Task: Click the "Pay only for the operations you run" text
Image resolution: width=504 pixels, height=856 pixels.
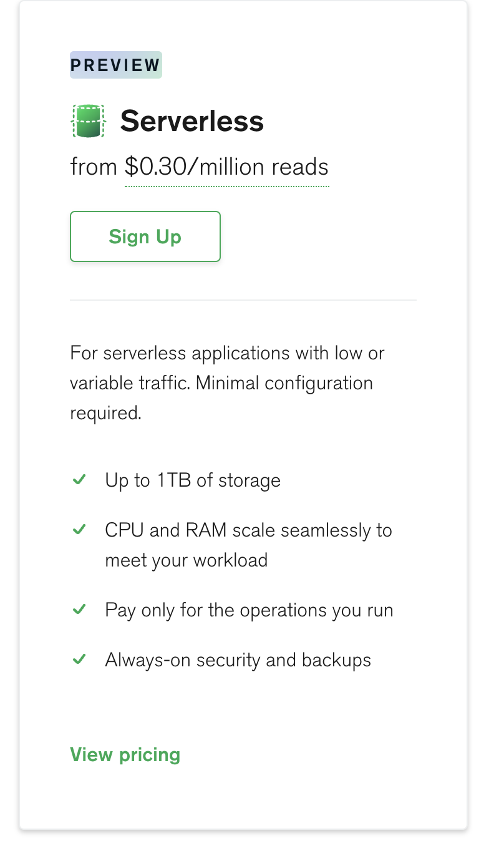Action: pos(249,610)
